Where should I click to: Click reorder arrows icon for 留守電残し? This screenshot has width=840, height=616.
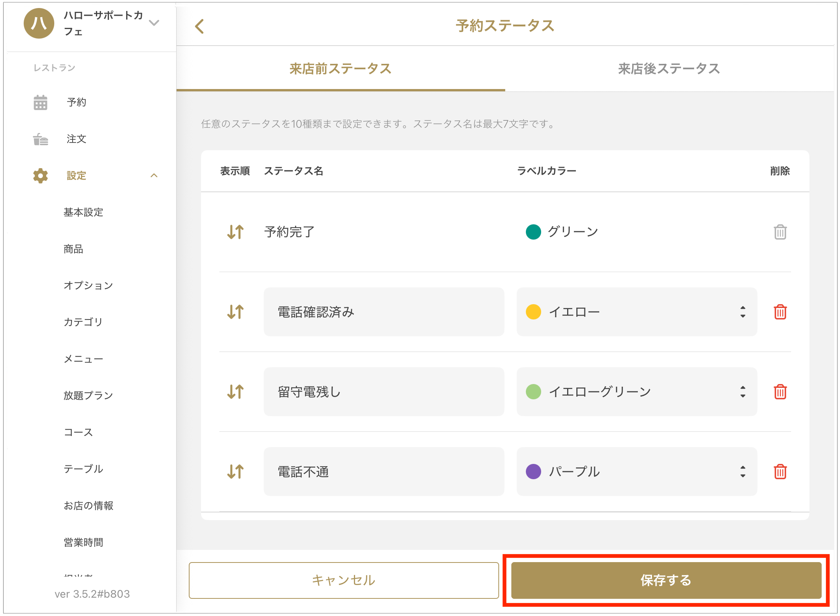pos(235,392)
